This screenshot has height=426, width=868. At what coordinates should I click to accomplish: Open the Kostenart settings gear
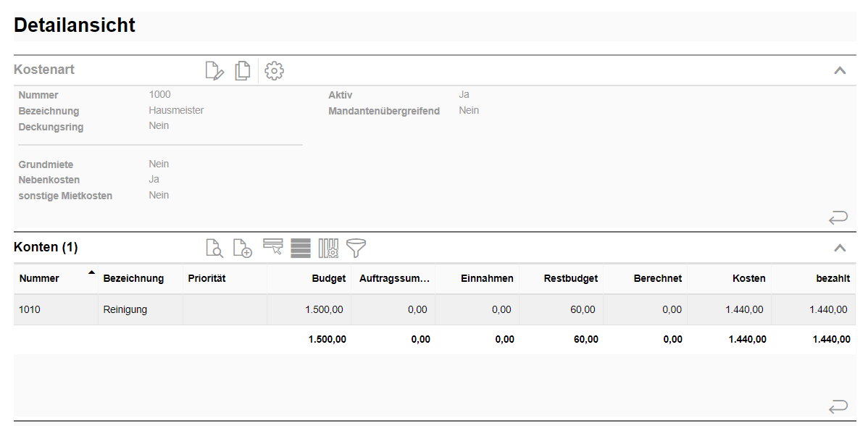point(275,70)
